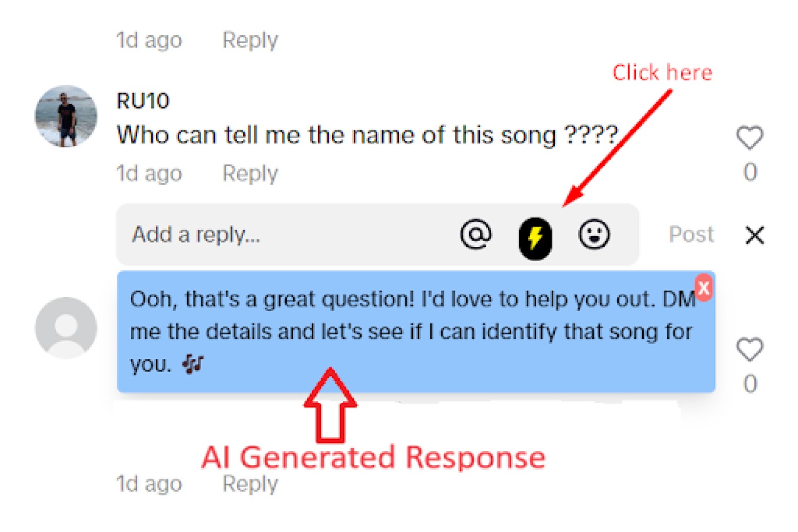Open RU10's profile picture
Image resolution: width=798 pixels, height=532 pixels.
(x=66, y=116)
